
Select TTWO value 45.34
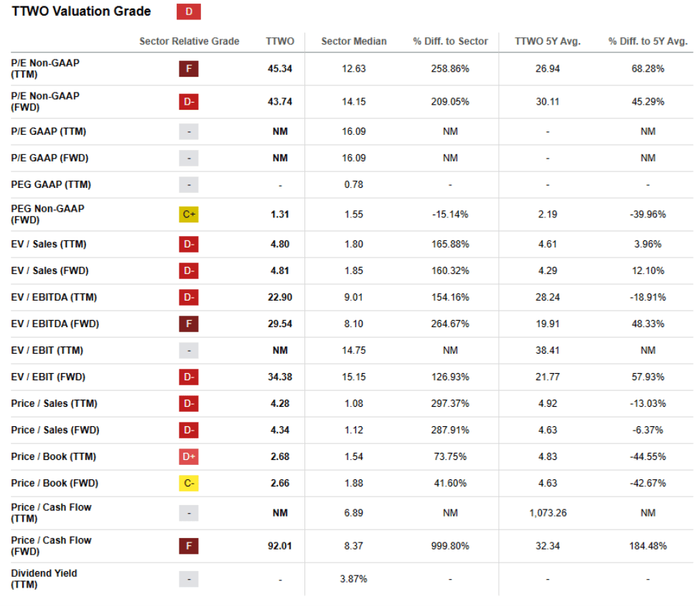[280, 69]
